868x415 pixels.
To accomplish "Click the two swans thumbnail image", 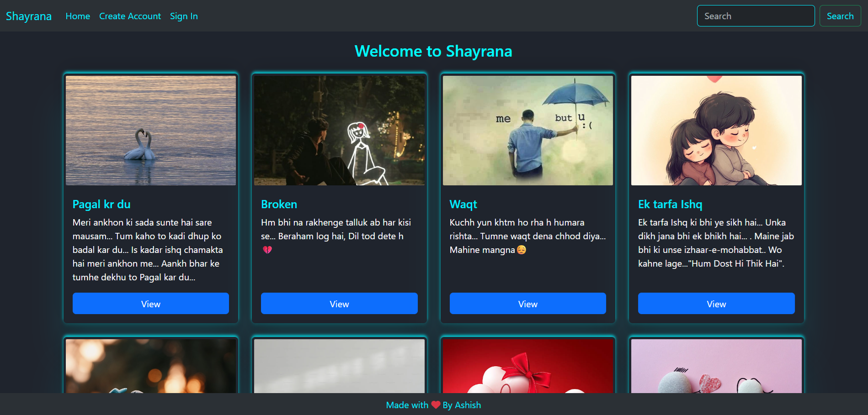I will 151,131.
